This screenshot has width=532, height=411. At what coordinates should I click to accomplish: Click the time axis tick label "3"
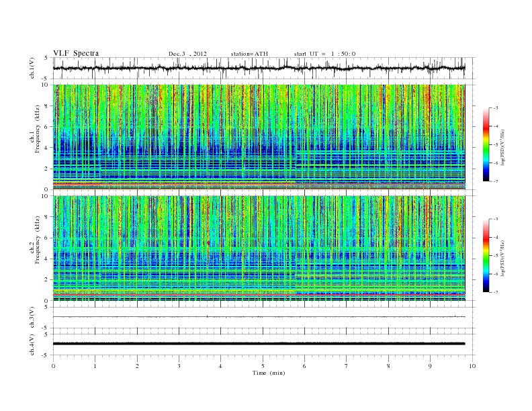(179, 366)
